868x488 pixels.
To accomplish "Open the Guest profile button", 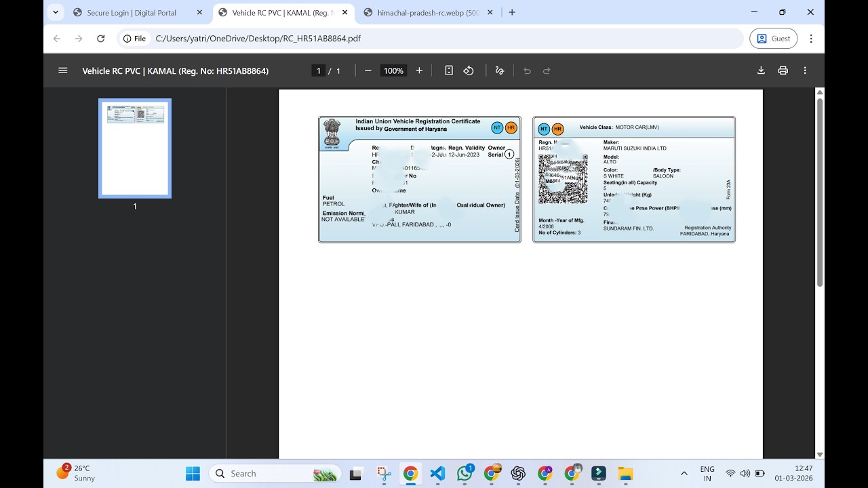I will 774,39.
